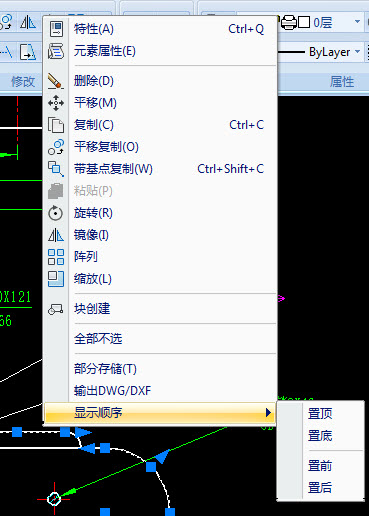Select the 删除(D) eraser icon
The image size is (369, 516).
tap(55, 81)
